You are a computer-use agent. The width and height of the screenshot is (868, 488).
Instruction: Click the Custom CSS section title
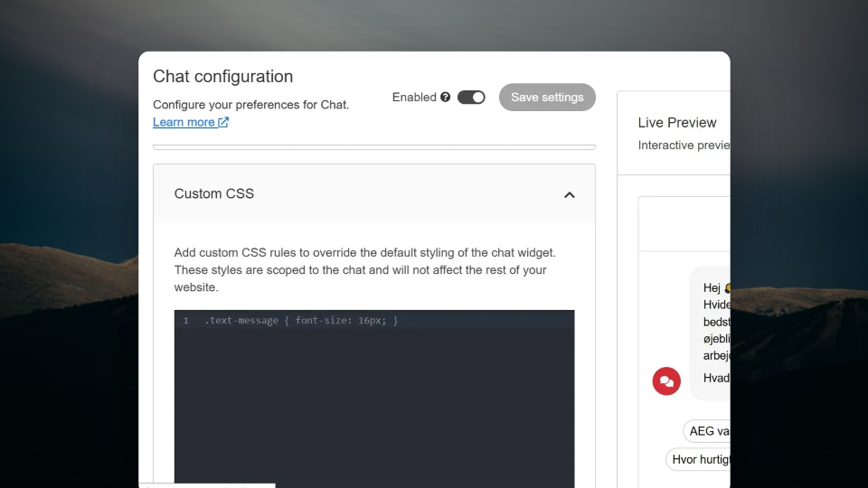(x=214, y=193)
